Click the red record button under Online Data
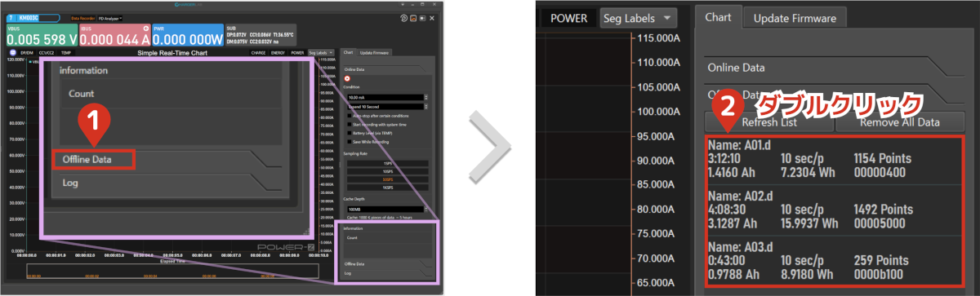The height and width of the screenshot is (296, 980). click(x=347, y=79)
